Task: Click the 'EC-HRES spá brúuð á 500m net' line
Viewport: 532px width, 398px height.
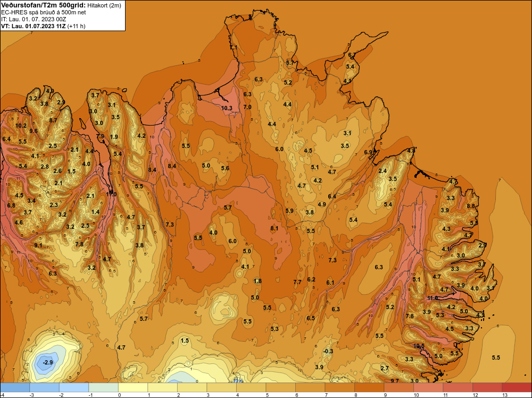Action: point(44,12)
